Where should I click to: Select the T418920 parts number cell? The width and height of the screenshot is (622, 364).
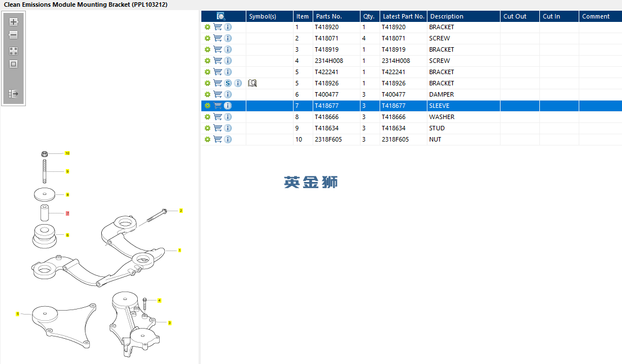(336, 27)
